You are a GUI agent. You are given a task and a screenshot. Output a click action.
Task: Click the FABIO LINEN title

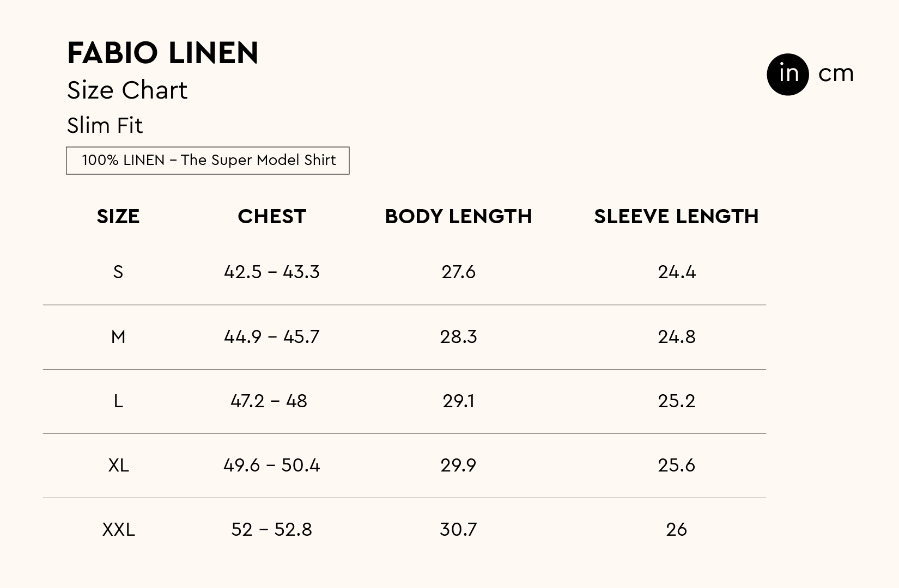point(162,53)
